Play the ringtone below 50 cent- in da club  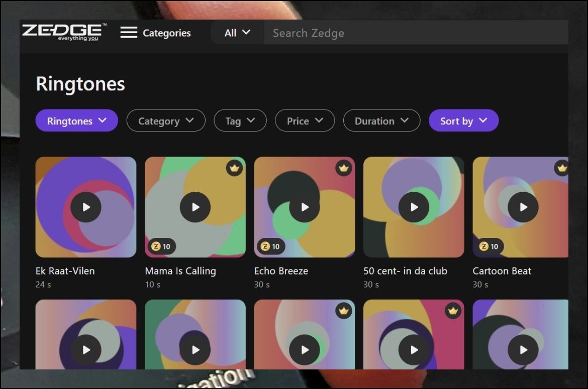pos(414,350)
